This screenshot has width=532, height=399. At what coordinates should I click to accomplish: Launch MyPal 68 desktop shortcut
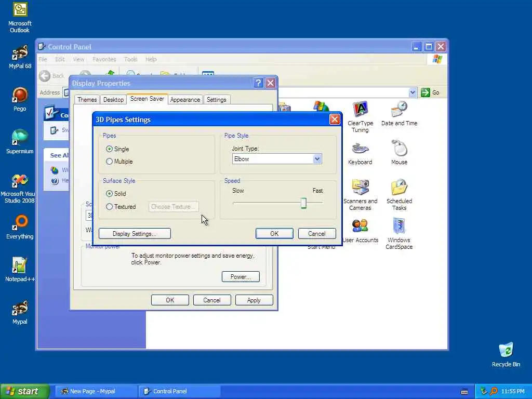pos(20,57)
